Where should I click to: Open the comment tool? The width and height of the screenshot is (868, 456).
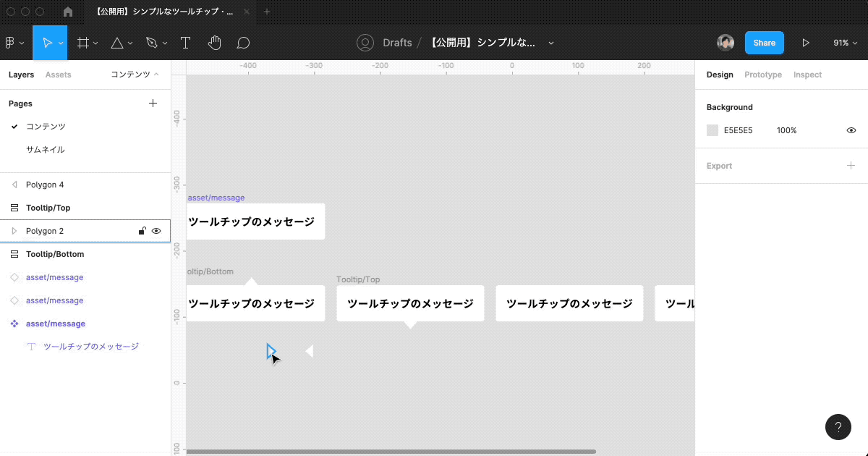point(243,42)
